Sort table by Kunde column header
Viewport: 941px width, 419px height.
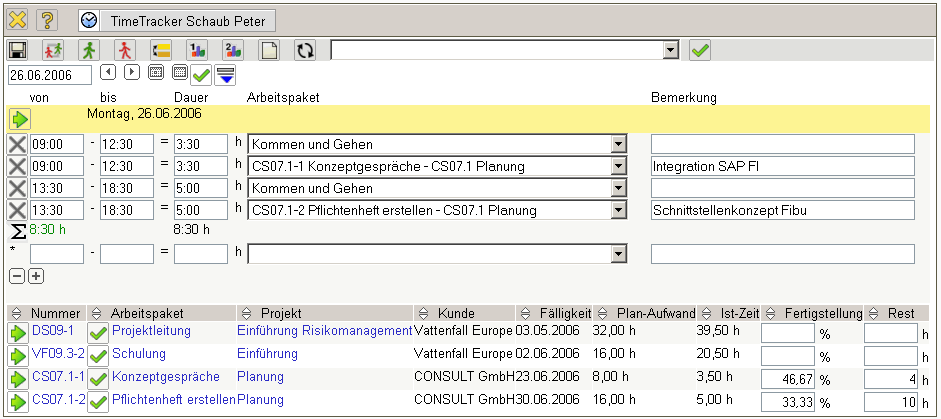455,313
